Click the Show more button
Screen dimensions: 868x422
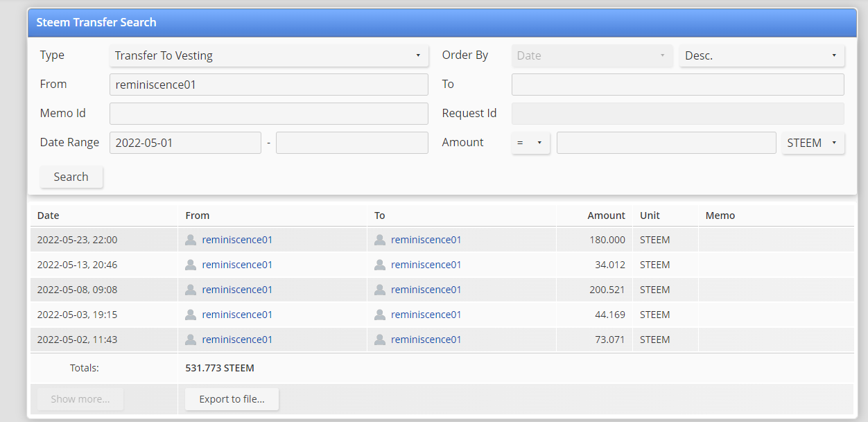(x=80, y=399)
